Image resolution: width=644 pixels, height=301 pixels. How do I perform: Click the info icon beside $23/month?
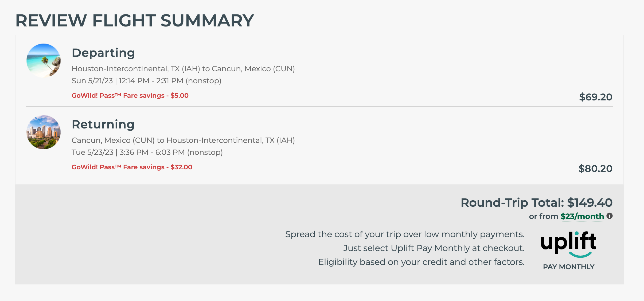610,216
